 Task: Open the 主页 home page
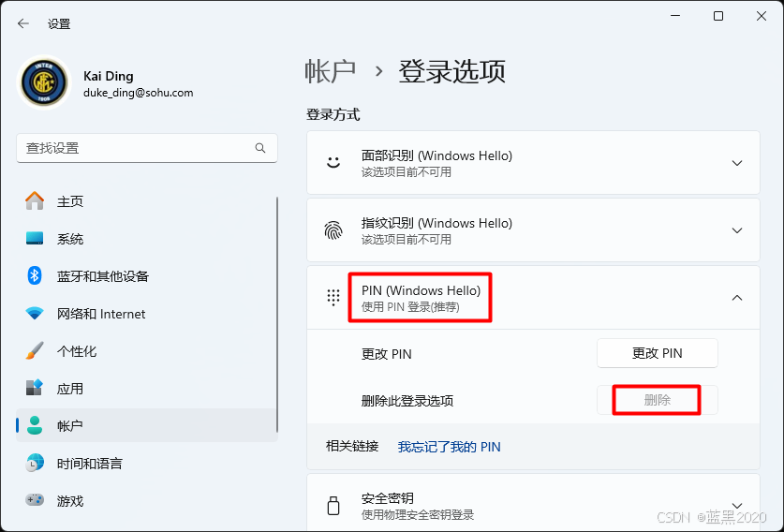[x=70, y=201]
